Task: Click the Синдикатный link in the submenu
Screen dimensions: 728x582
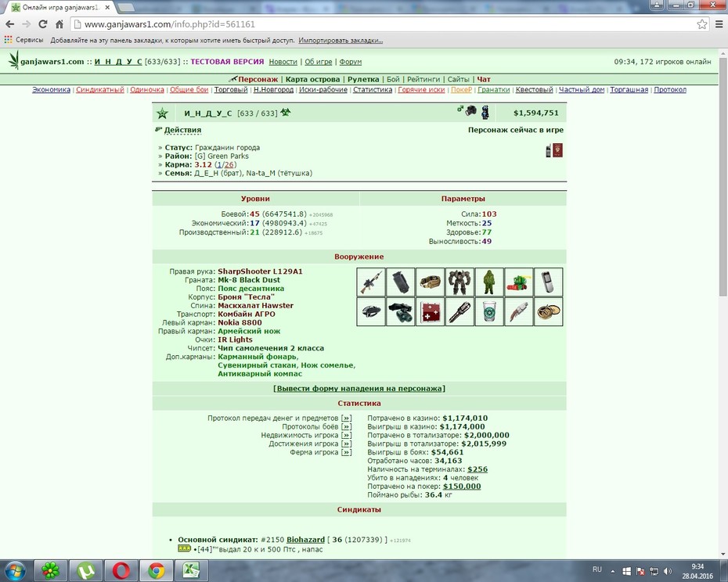Action: [100, 90]
